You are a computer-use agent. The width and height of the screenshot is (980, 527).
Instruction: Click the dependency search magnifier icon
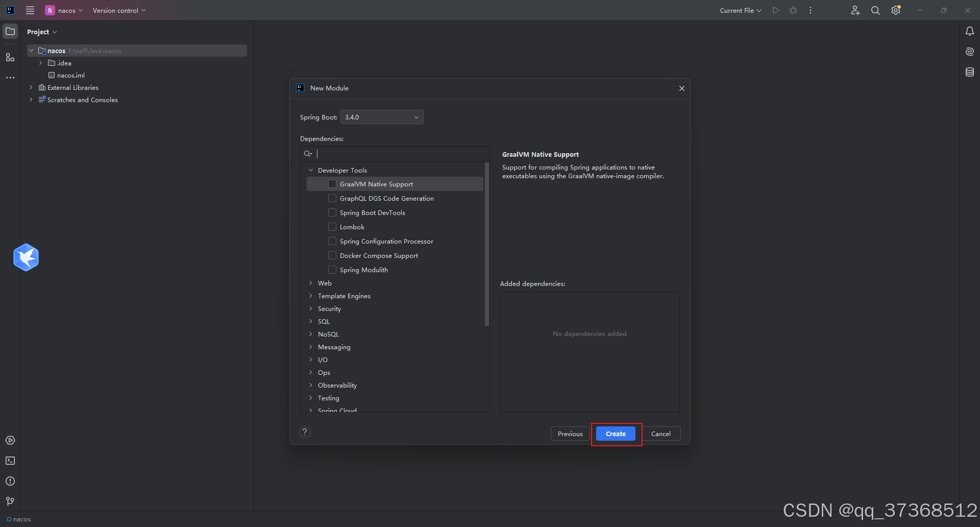point(308,154)
